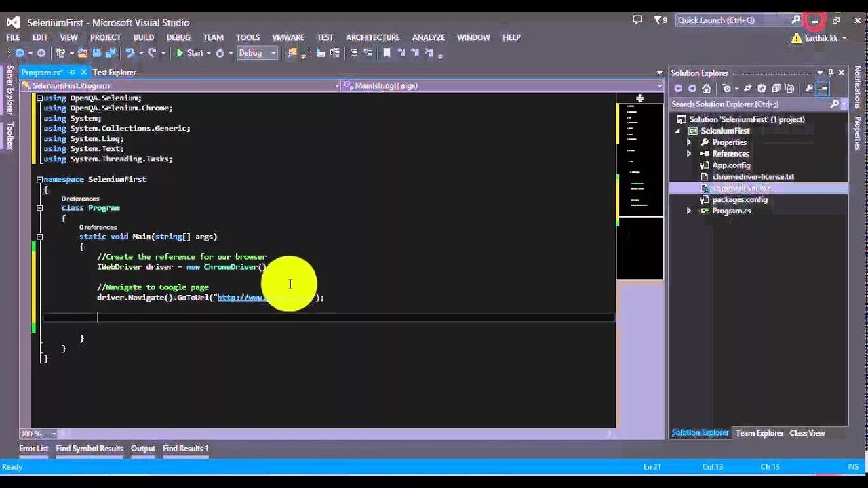Click the New Project toolbar icon
The image size is (868, 488).
(x=61, y=53)
